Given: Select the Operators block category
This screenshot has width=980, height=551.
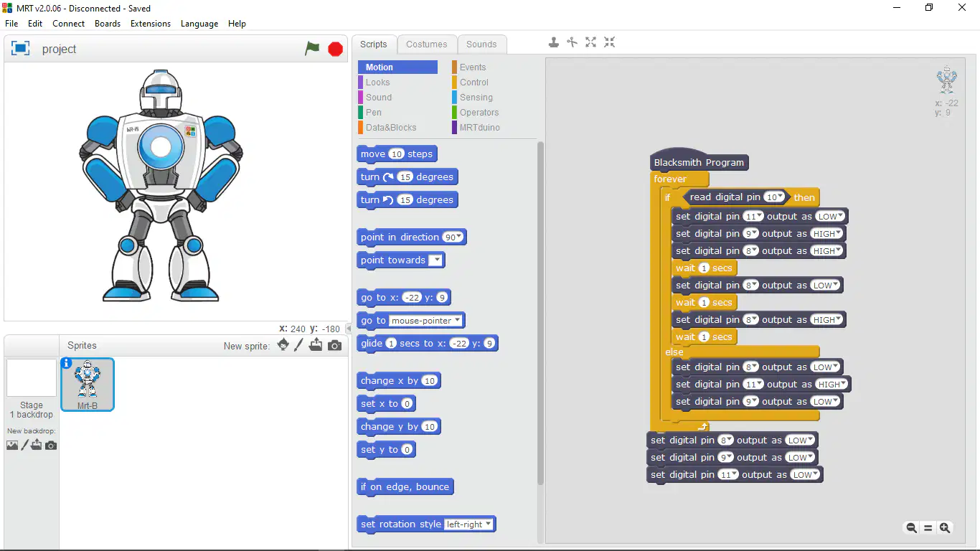Looking at the screenshot, I should pyautogui.click(x=479, y=113).
